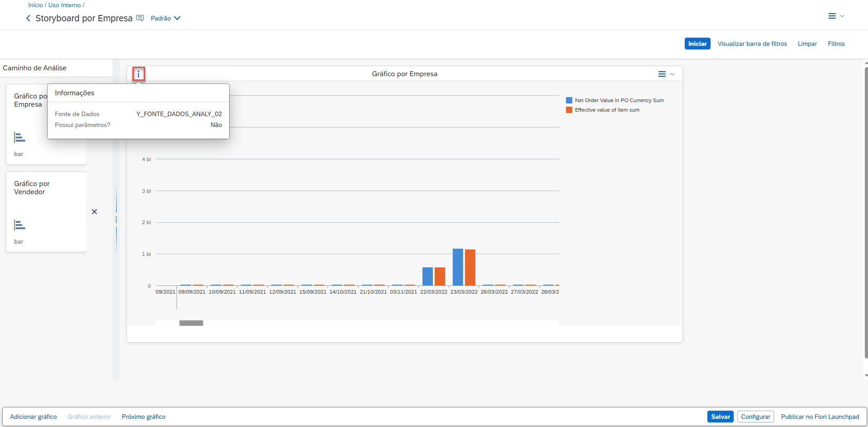Viewport: 868px width, 427px height.
Task: Click Visualizar barra de filtros
Action: (x=752, y=44)
